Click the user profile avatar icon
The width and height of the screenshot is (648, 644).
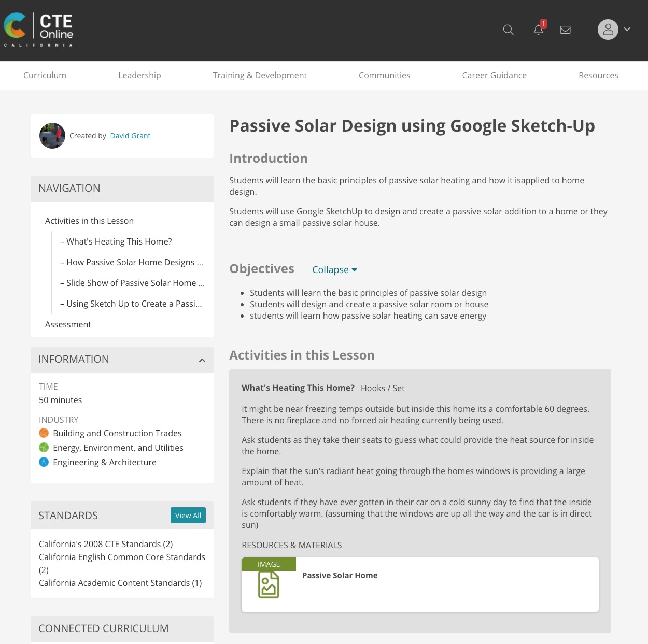608,30
